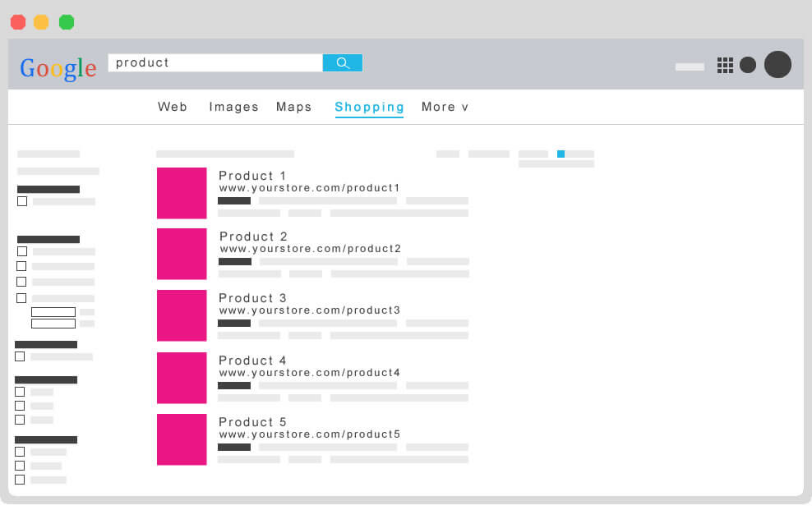The image size is (812, 510).
Task: Select the Shopping tab
Action: click(369, 108)
